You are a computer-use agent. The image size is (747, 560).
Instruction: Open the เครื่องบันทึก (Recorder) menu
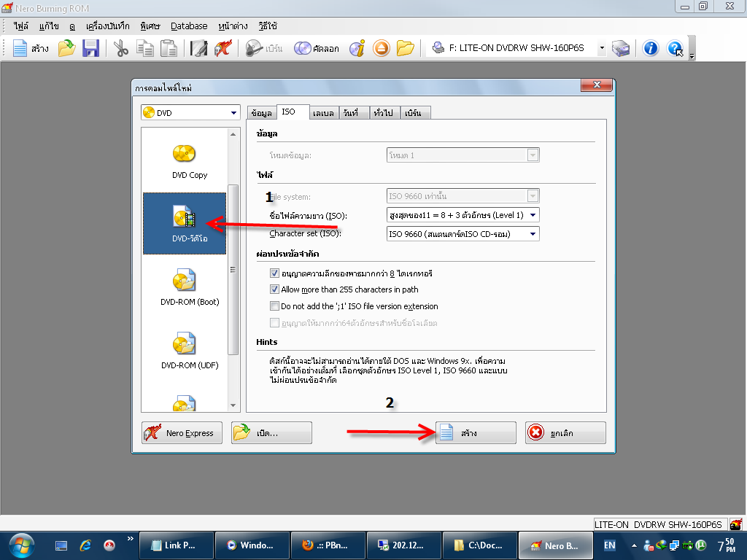pyautogui.click(x=107, y=26)
